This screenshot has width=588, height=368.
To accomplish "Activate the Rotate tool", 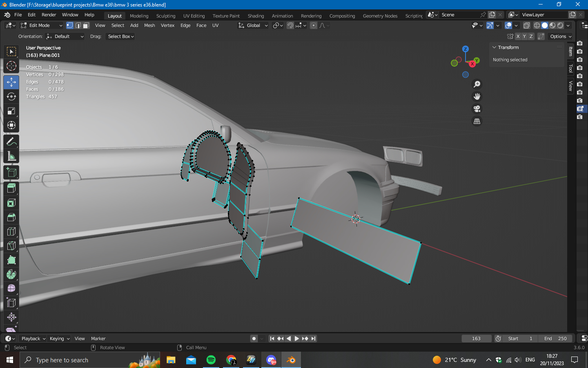I will click(11, 96).
